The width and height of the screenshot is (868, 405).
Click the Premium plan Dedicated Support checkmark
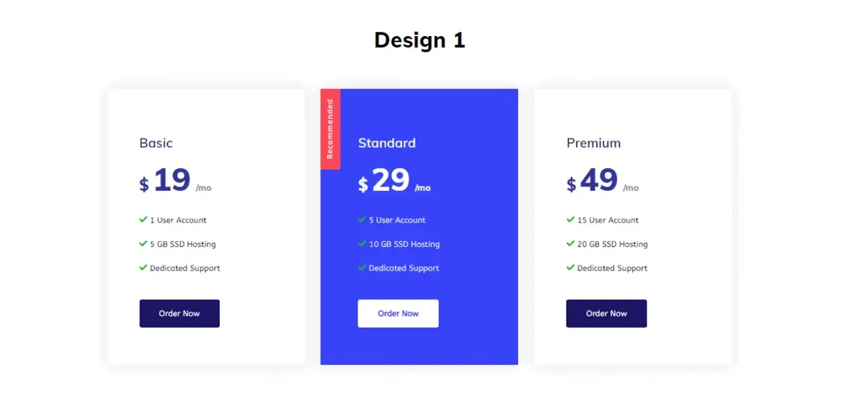pos(571,268)
